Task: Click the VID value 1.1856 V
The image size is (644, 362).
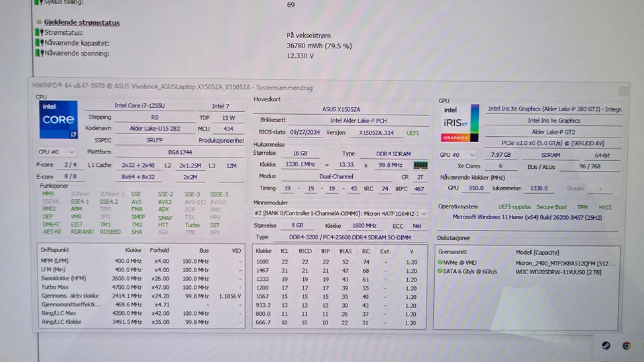Action: coord(229,296)
